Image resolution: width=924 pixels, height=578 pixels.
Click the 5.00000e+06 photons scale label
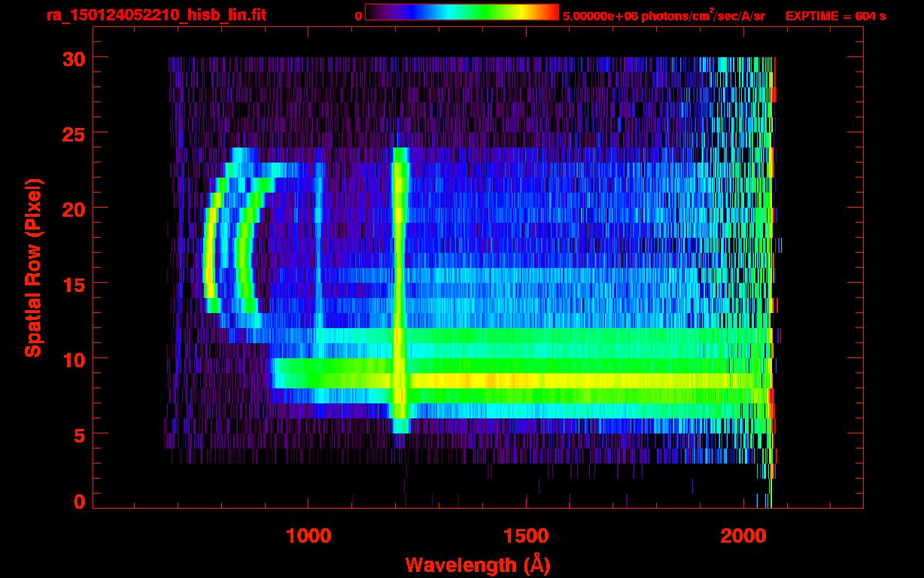tap(664, 16)
